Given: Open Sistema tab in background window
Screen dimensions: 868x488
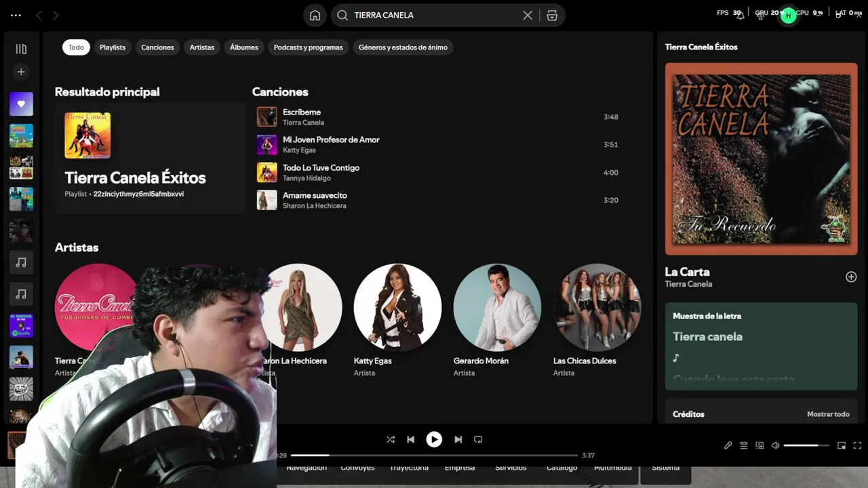Looking at the screenshot, I should pyautogui.click(x=666, y=468).
